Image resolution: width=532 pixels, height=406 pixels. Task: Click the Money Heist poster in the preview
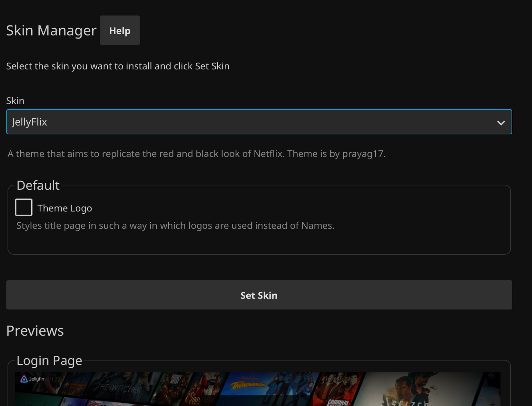click(x=176, y=381)
